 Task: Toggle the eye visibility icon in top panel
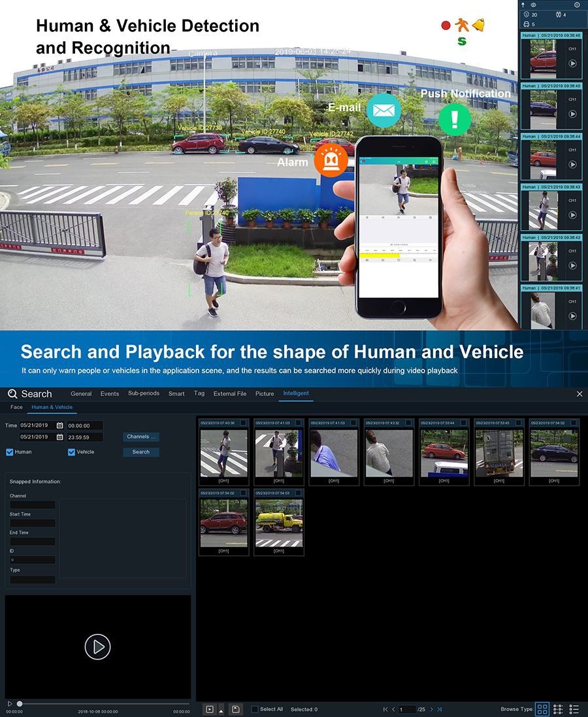click(x=534, y=5)
